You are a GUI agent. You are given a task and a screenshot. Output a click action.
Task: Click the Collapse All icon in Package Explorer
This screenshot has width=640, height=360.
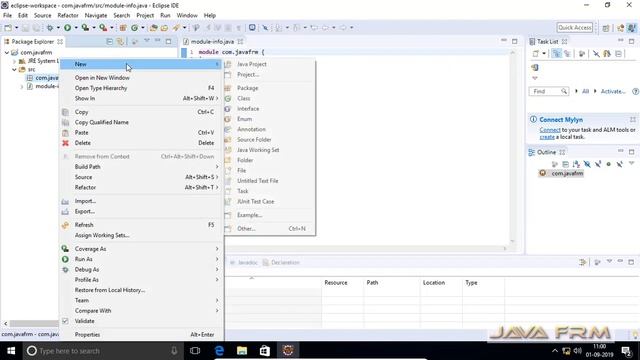click(x=109, y=42)
